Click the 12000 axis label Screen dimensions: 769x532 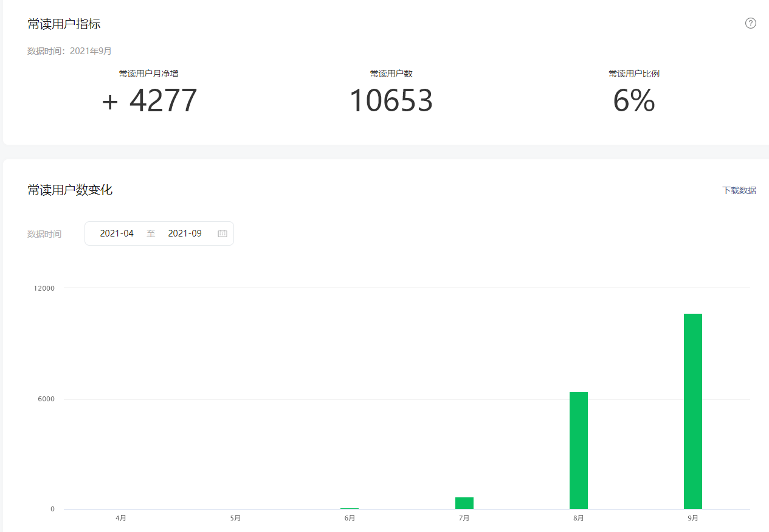click(x=44, y=288)
